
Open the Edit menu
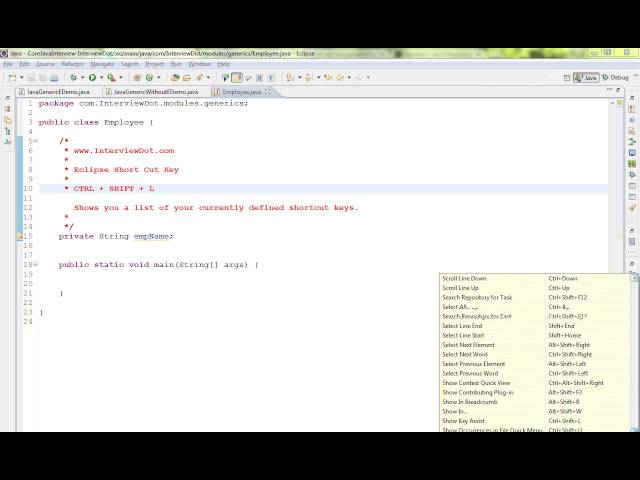24,64
